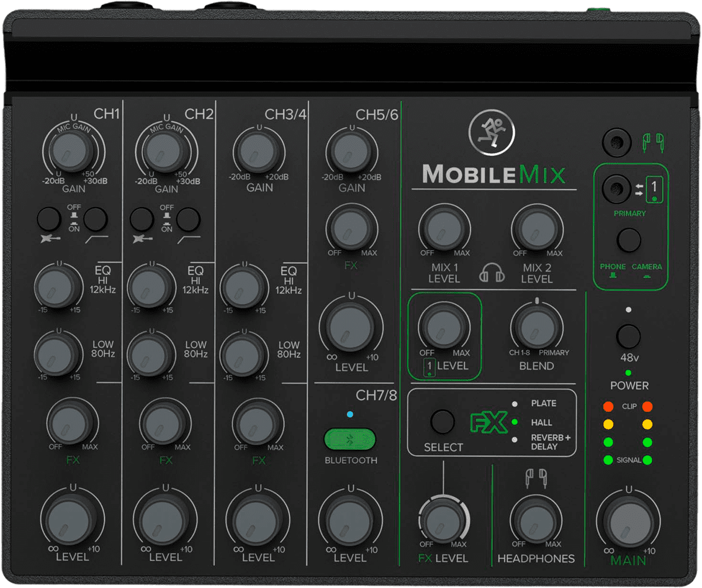The image size is (702, 588).
Task: Click the green FX logo
Action: point(489,423)
